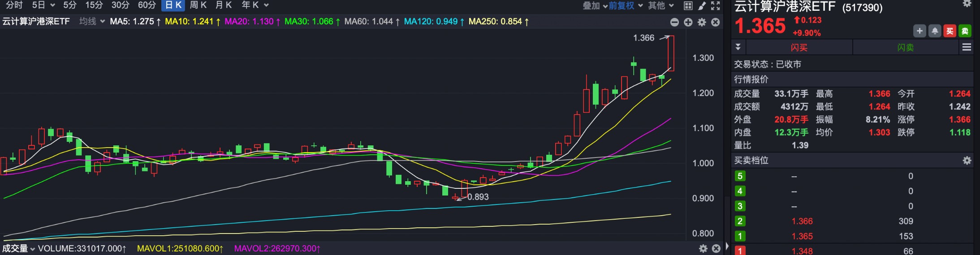980x255 pixels.
Task: Select the 日K daily candlestick tab
Action: [173, 5]
